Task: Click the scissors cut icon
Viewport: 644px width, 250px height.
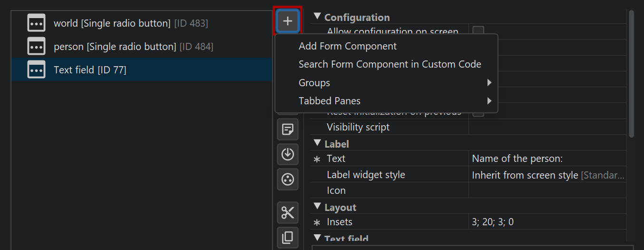Action: [x=288, y=212]
